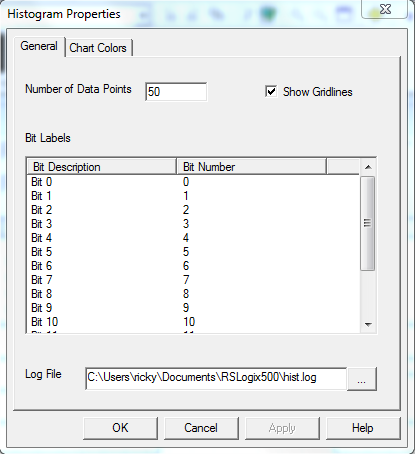Image resolution: width=415 pixels, height=454 pixels.
Task: Open Help for histogram properties
Action: [363, 428]
